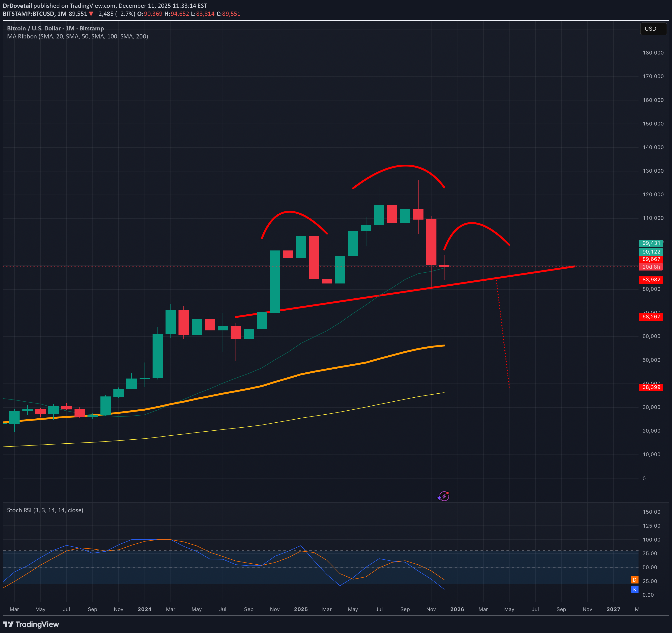Toggle the Stoch RSI indicator label
This screenshot has height=633, width=672.
pyautogui.click(x=45, y=510)
